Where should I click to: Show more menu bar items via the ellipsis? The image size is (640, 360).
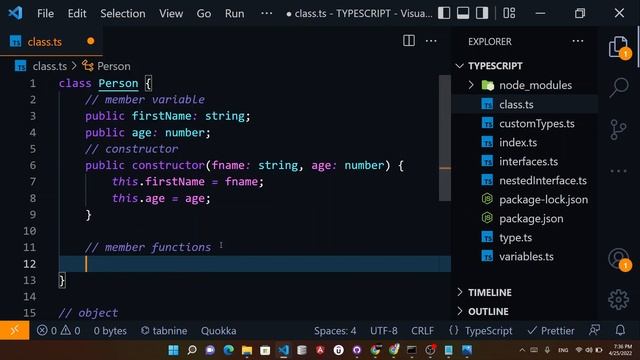pos(267,13)
